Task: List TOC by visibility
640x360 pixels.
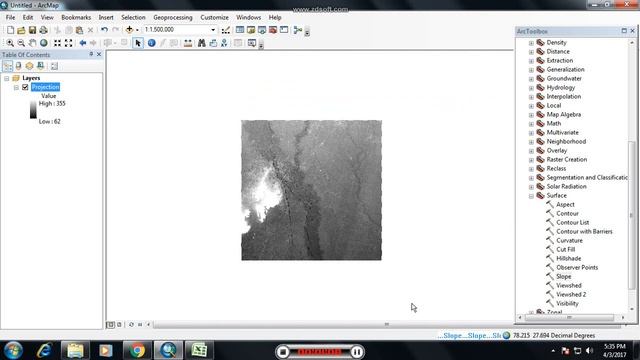Action: [29, 66]
